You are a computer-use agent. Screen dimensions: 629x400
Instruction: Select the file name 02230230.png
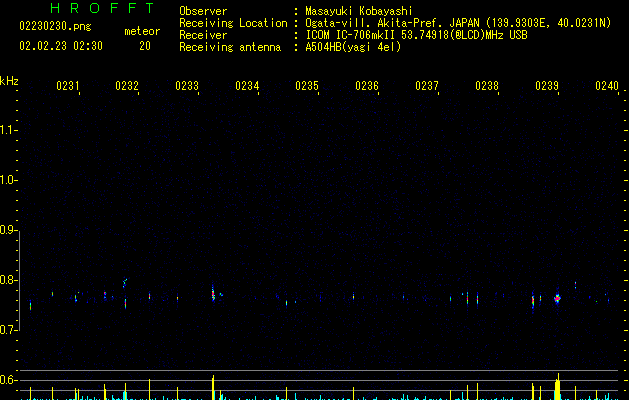[x=55, y=26]
